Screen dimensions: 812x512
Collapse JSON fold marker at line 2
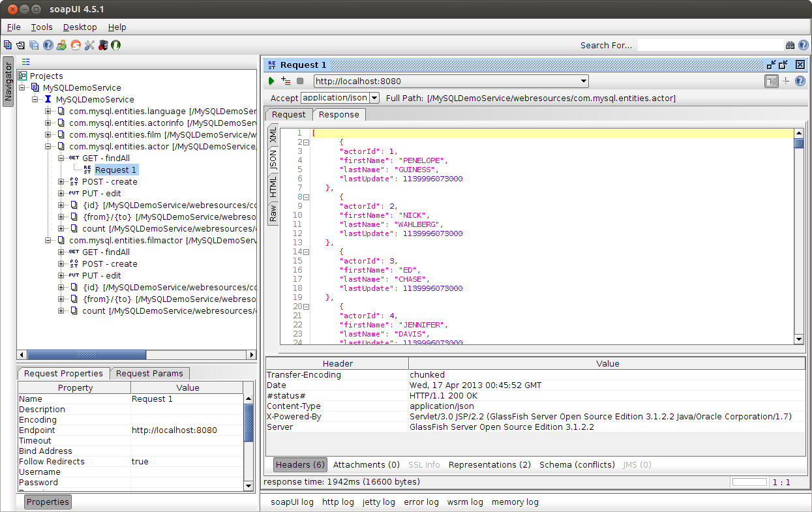307,142
